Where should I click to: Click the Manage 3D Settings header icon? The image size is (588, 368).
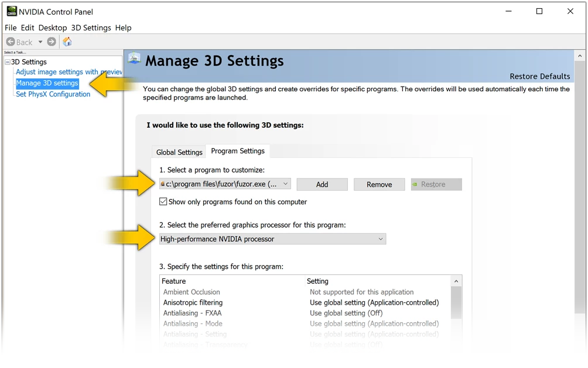pos(134,59)
